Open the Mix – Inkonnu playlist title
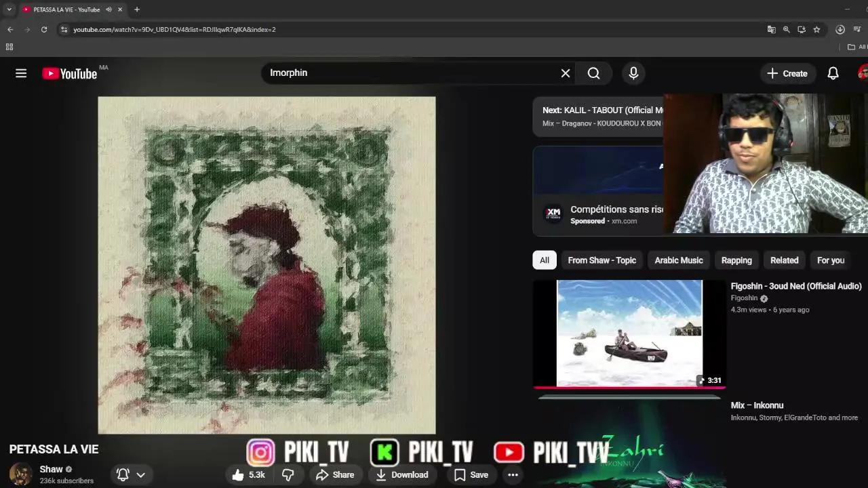This screenshot has width=868, height=488. [x=757, y=405]
